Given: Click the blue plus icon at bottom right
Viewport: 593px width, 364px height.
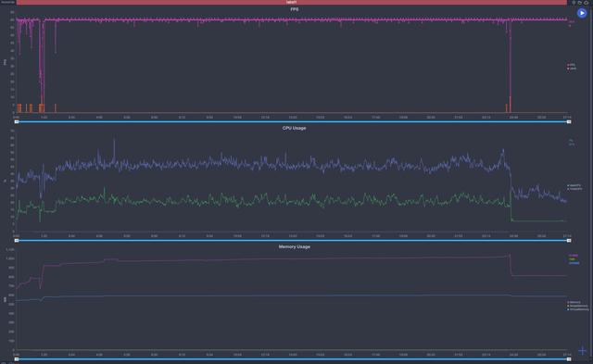Looking at the screenshot, I should click(583, 351).
